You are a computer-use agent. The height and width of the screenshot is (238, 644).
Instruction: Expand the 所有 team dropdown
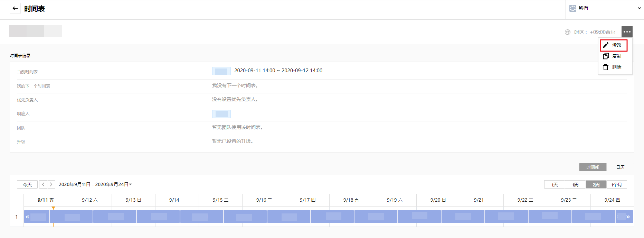click(x=639, y=8)
